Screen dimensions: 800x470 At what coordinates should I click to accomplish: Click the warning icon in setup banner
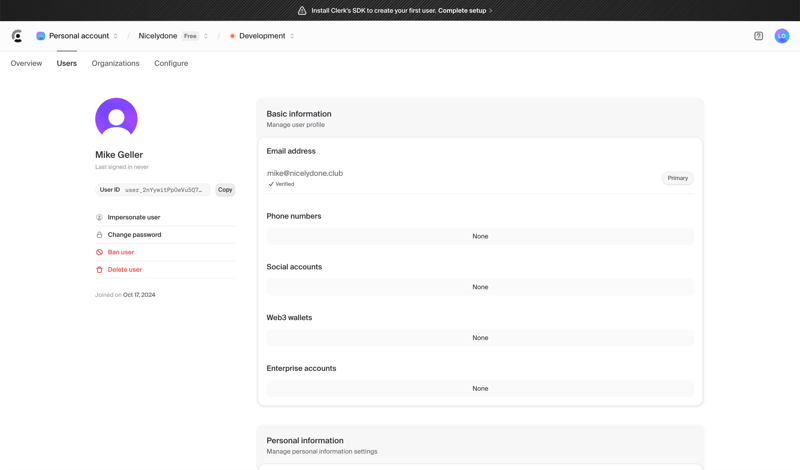click(302, 10)
